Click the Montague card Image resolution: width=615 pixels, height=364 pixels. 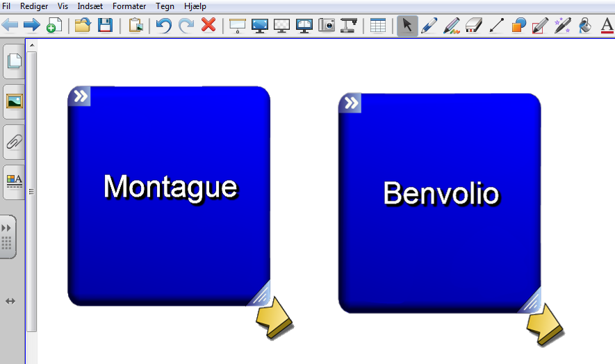coord(169,196)
